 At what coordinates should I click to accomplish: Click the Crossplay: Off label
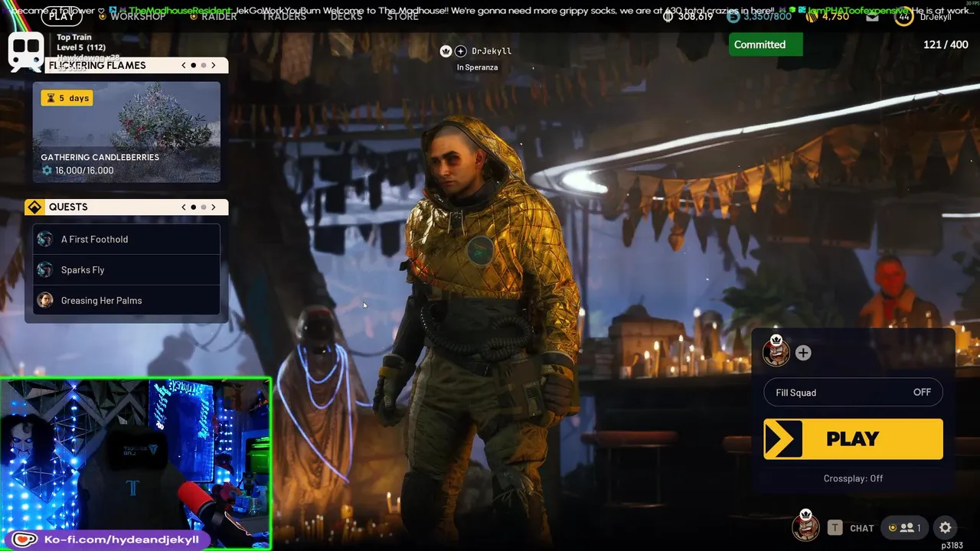point(853,478)
